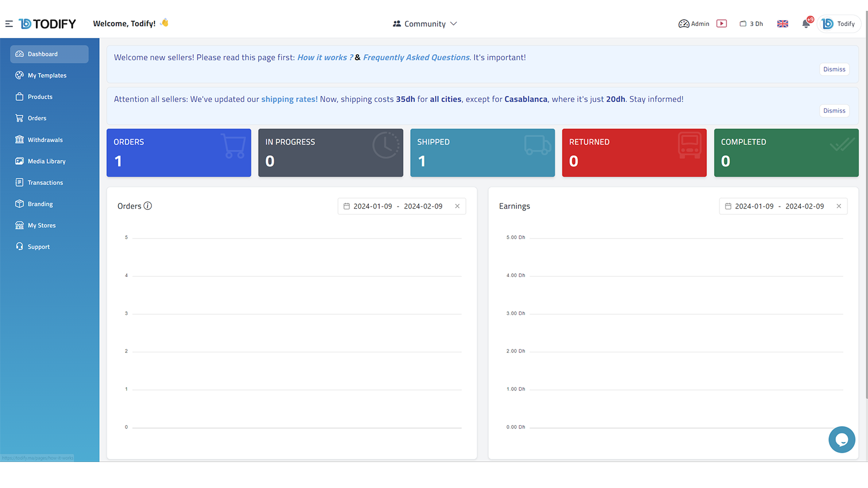Click the clock icon on In Progress card
Viewport: 868px width, 488px height.
click(x=386, y=145)
